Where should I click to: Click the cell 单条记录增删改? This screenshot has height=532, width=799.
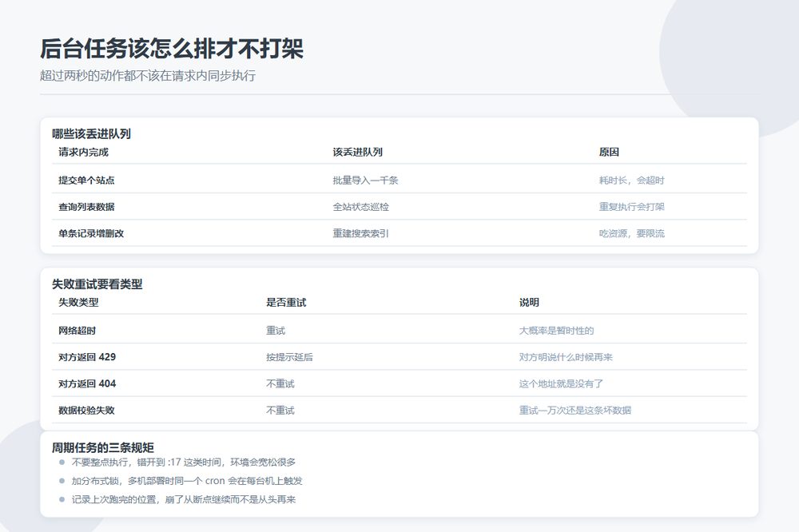[91, 233]
